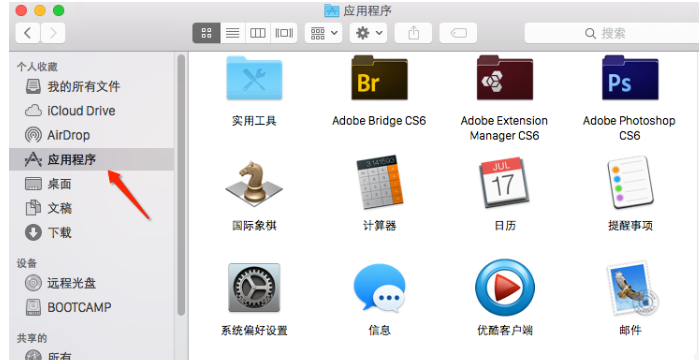Click the Adobe Bridge CS6 label text
Screen dimensions: 699x360
tap(379, 121)
